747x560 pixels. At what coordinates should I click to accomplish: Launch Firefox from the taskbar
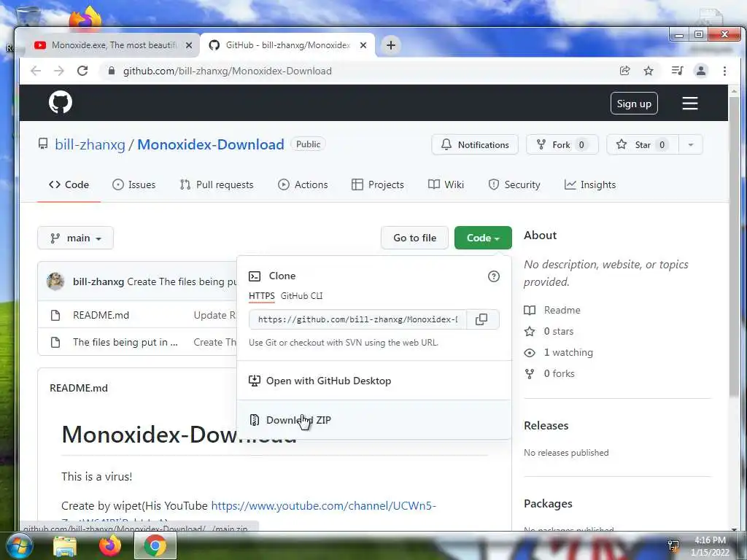pyautogui.click(x=109, y=545)
